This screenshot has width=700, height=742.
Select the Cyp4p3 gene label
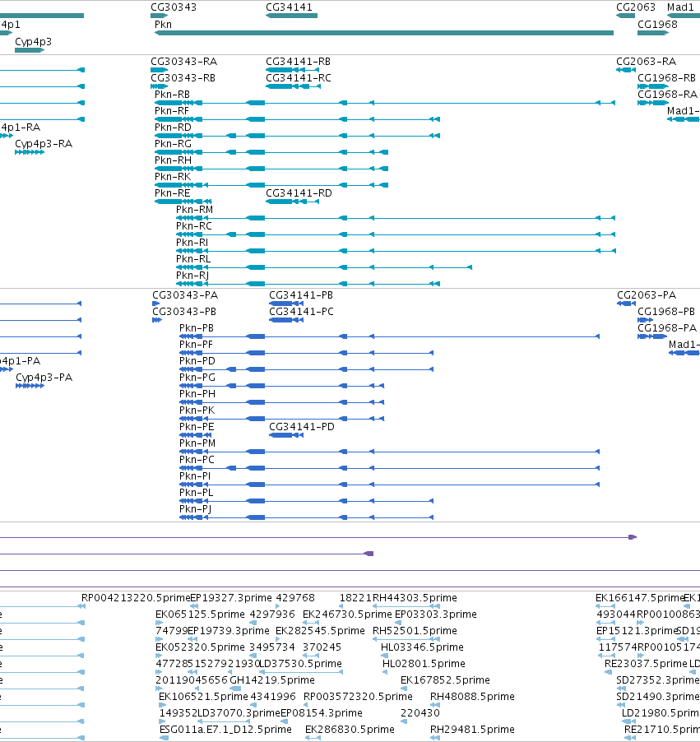(33, 42)
